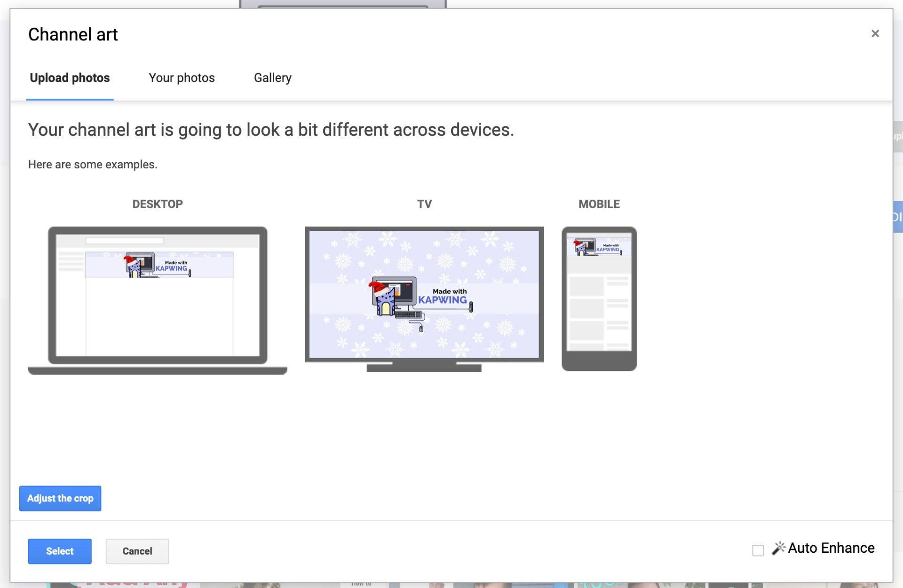Click the Your photos tab icon
The image size is (903, 588).
tap(182, 77)
